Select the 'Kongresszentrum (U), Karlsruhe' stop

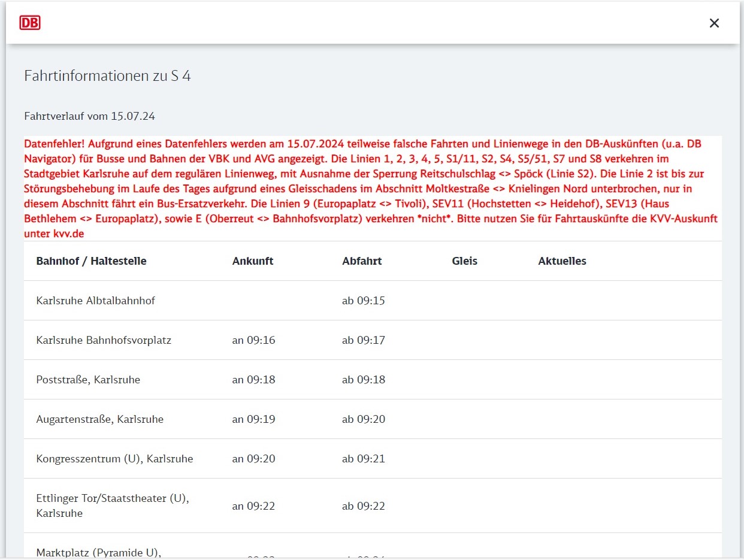114,459
